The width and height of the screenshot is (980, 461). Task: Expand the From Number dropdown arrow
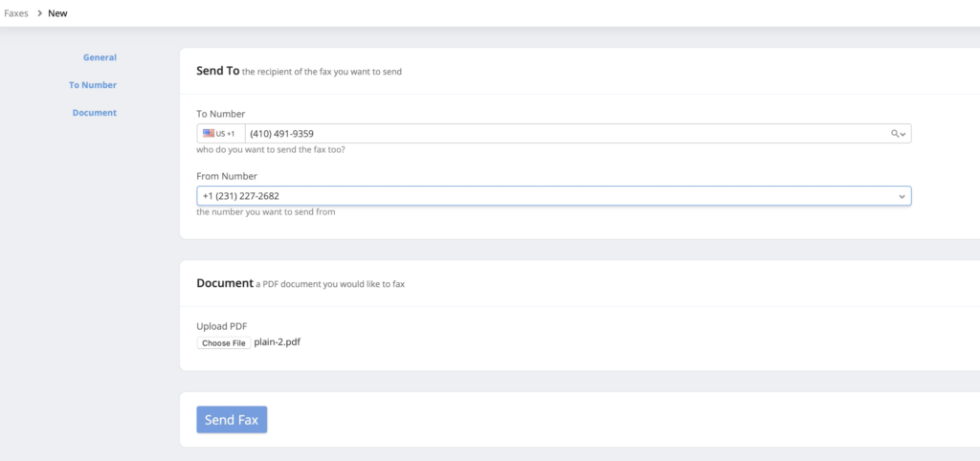(901, 196)
